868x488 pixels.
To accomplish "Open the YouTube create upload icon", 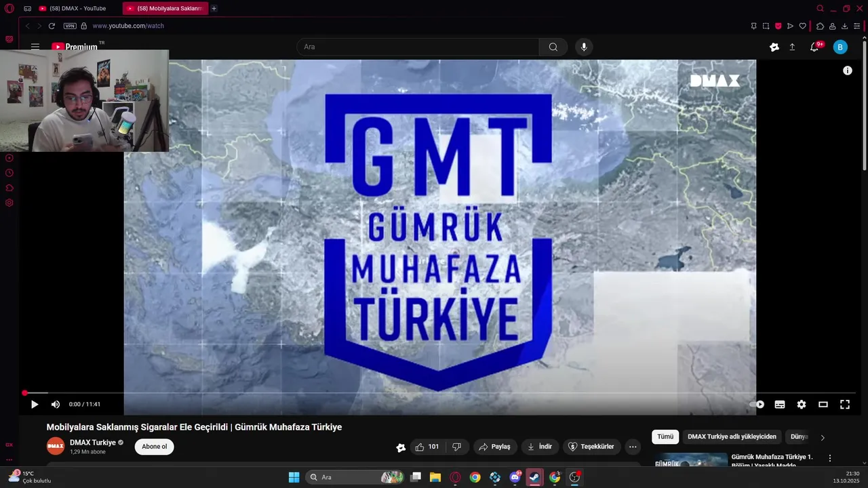I will (x=792, y=47).
